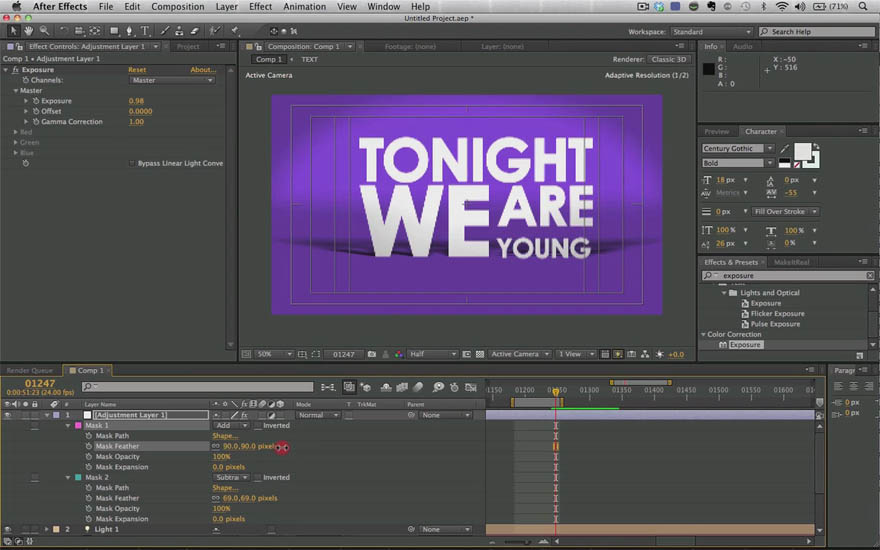This screenshot has height=550, width=880.
Task: Switch to the Preview panel tab
Action: tap(717, 132)
